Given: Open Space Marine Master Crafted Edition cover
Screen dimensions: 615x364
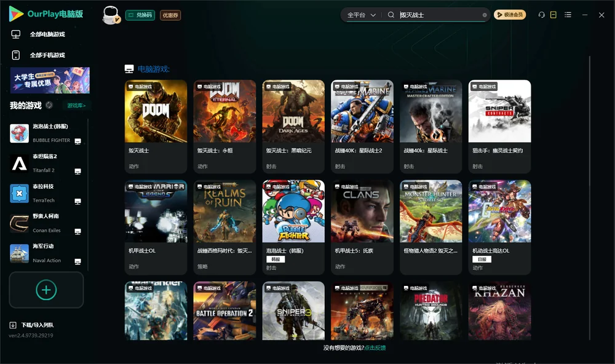Looking at the screenshot, I should [x=431, y=111].
